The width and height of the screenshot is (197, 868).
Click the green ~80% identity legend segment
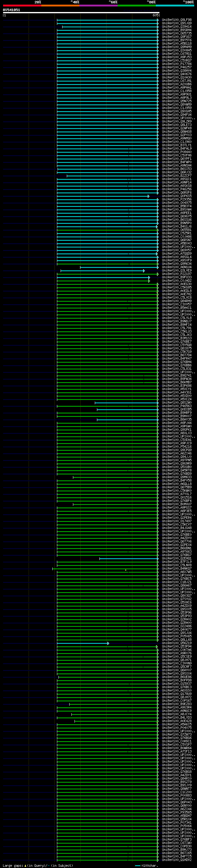tap(137, 6)
